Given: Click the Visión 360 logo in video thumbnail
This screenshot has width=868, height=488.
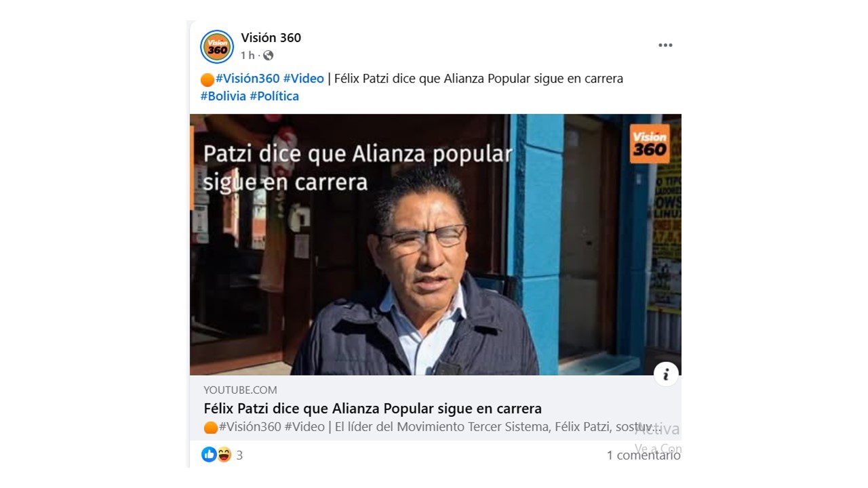Looking at the screenshot, I should 650,144.
